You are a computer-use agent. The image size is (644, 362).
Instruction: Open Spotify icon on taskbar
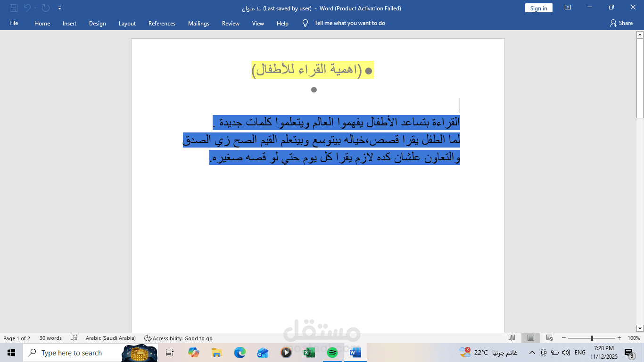[332, 353]
